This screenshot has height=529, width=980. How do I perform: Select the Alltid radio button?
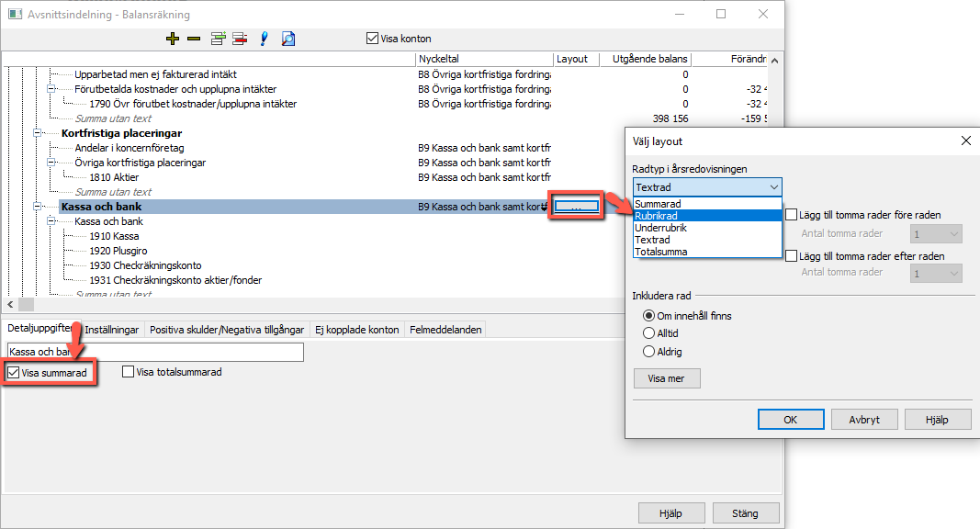click(648, 333)
